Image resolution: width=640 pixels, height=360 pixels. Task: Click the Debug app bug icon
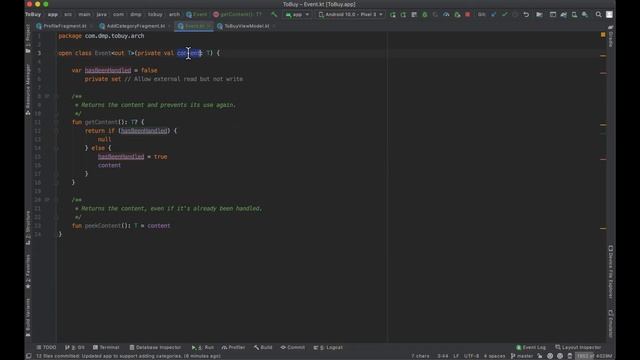tap(424, 15)
